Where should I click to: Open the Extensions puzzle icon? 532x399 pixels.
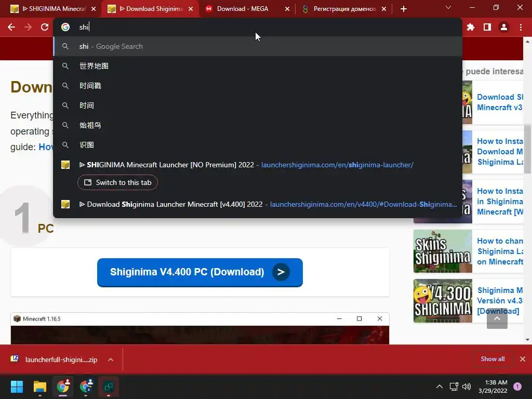pos(471,27)
